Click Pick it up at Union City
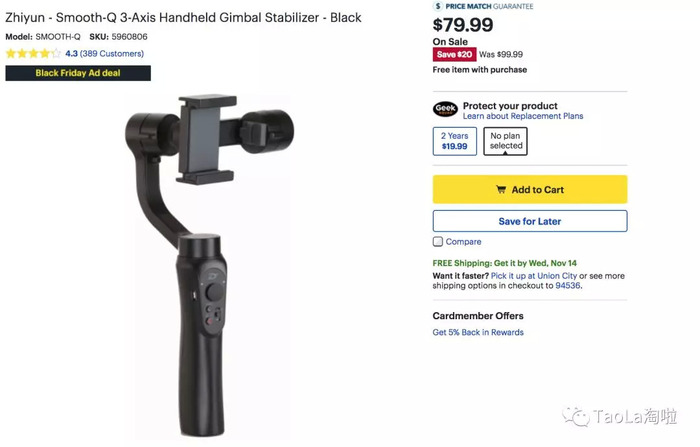The image size is (700, 447). (x=534, y=276)
